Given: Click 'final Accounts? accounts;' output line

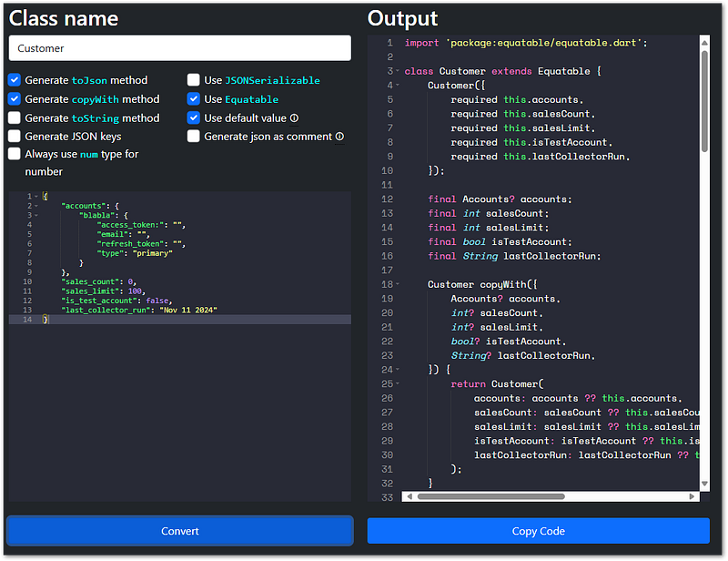Looking at the screenshot, I should pos(500,199).
